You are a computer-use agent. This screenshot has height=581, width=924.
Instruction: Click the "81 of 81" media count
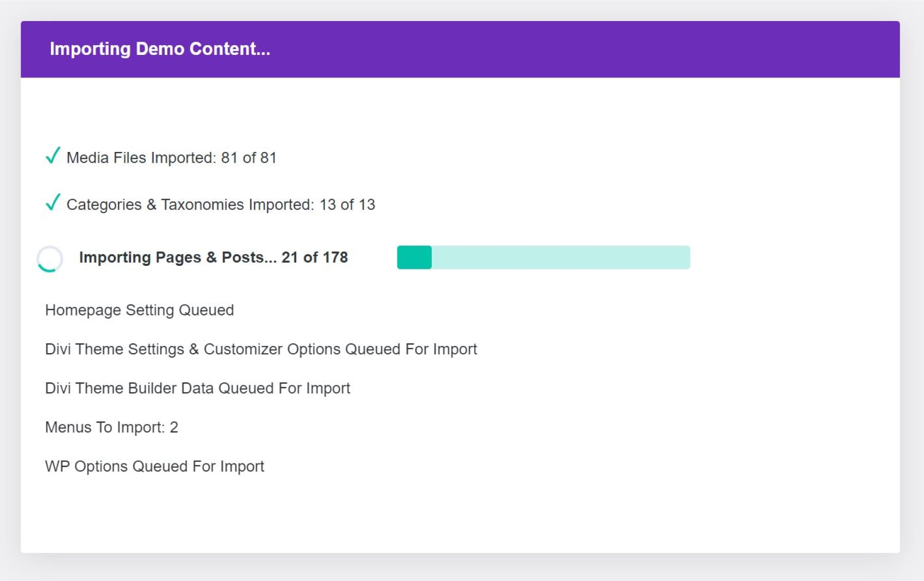coord(248,158)
